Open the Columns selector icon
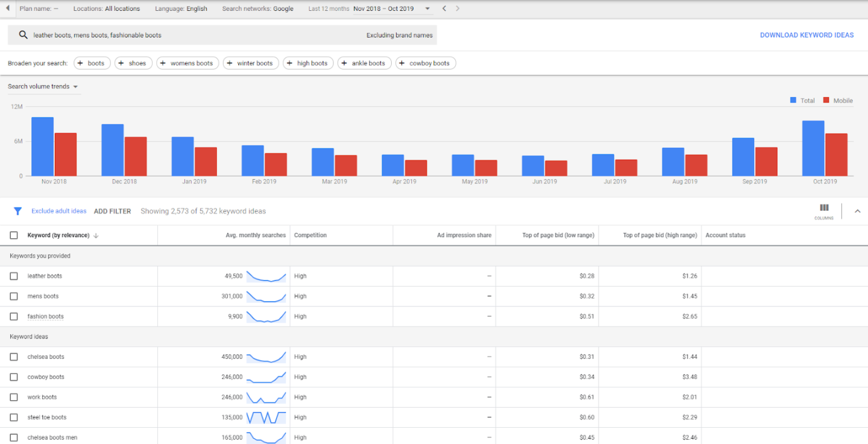Screen dimensions: 868x444 (824, 208)
